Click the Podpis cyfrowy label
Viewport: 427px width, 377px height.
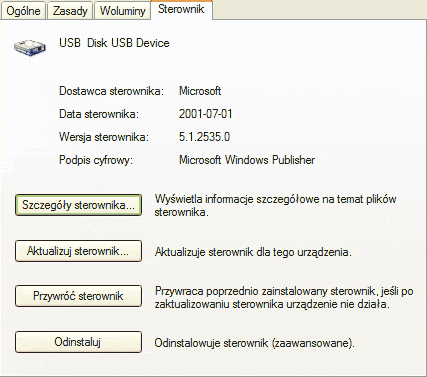[96, 160]
